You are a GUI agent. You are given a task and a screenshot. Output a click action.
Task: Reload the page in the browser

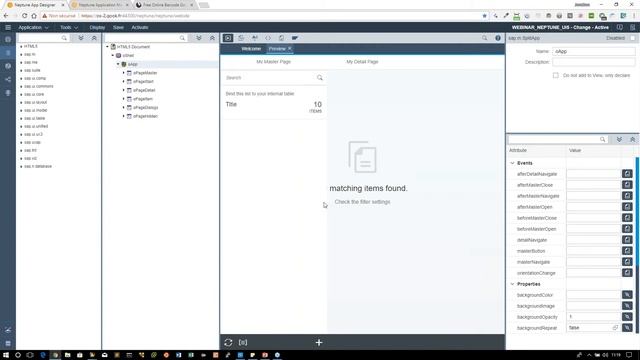tap(24, 16)
